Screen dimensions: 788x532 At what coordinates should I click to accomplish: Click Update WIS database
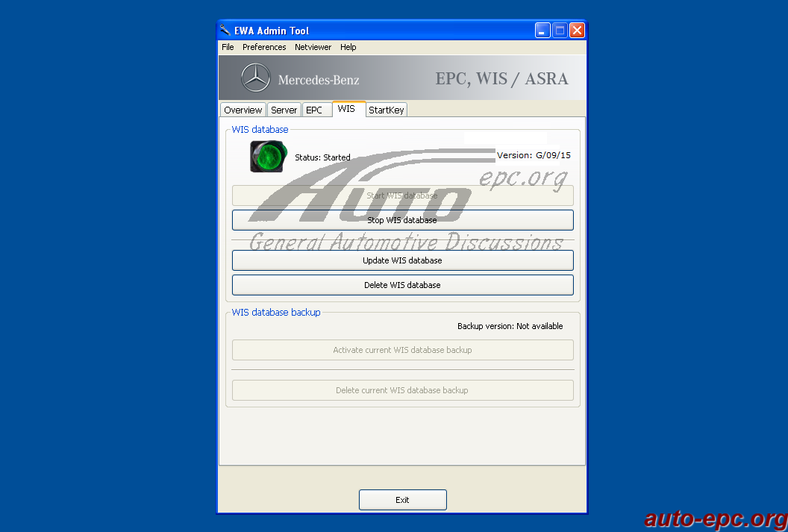402,260
